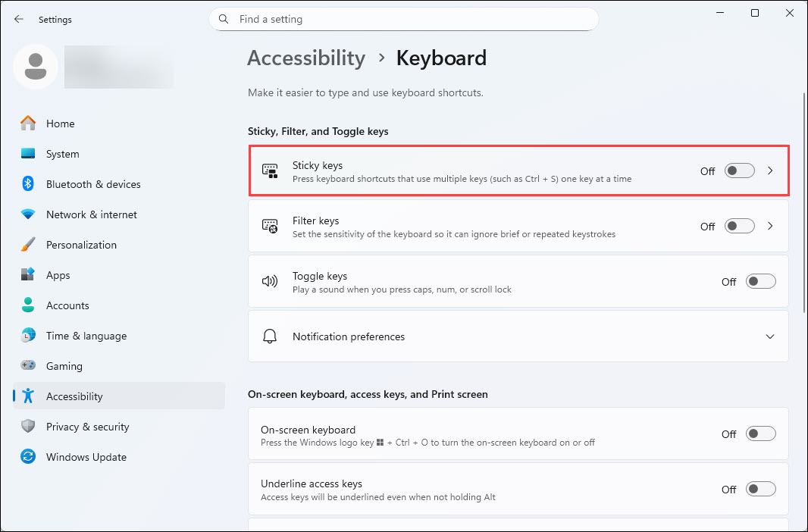Viewport: 808px width, 532px height.
Task: Click the Windows Update sync icon
Action: (28, 457)
